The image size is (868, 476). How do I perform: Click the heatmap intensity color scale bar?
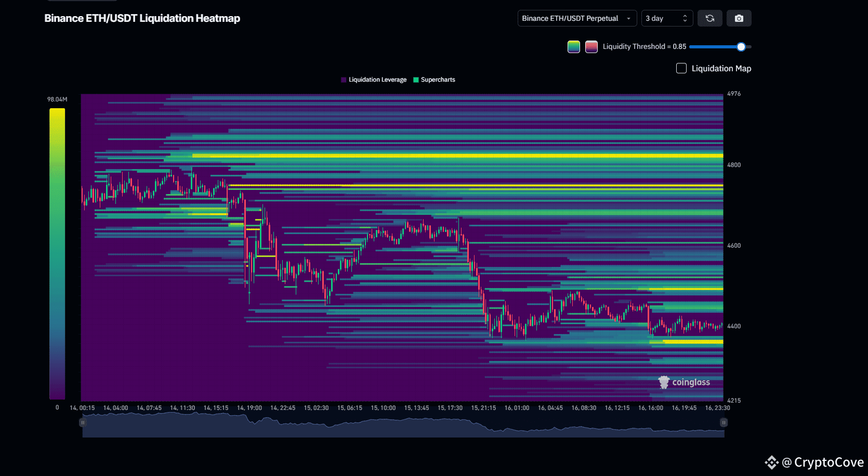[x=57, y=254]
